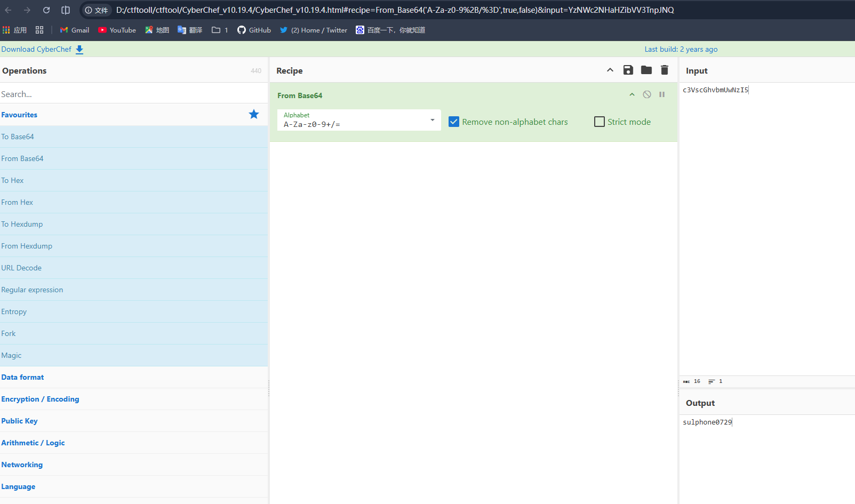Open the apps grid bookmark icon

coord(6,30)
